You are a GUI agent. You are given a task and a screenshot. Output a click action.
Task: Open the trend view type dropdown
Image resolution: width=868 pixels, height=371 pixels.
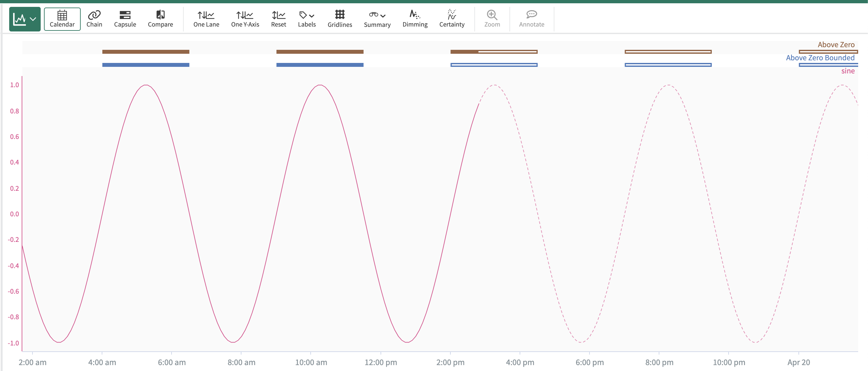click(25, 19)
